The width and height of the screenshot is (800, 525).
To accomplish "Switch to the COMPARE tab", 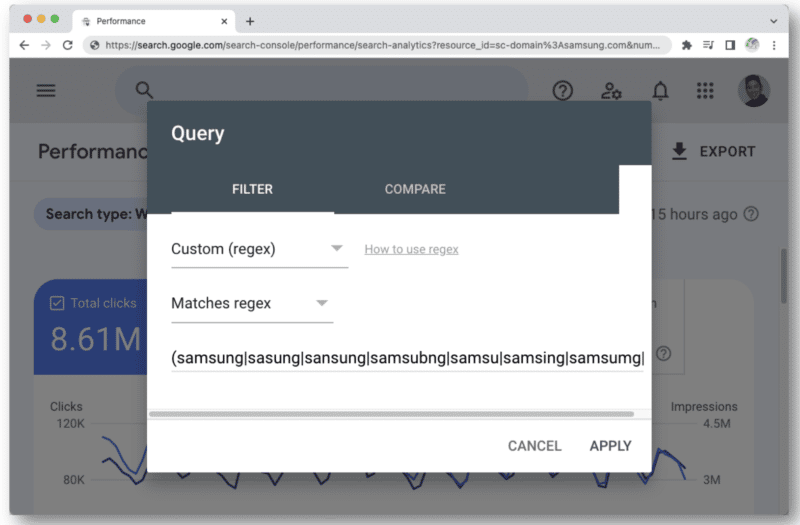I will click(x=415, y=189).
